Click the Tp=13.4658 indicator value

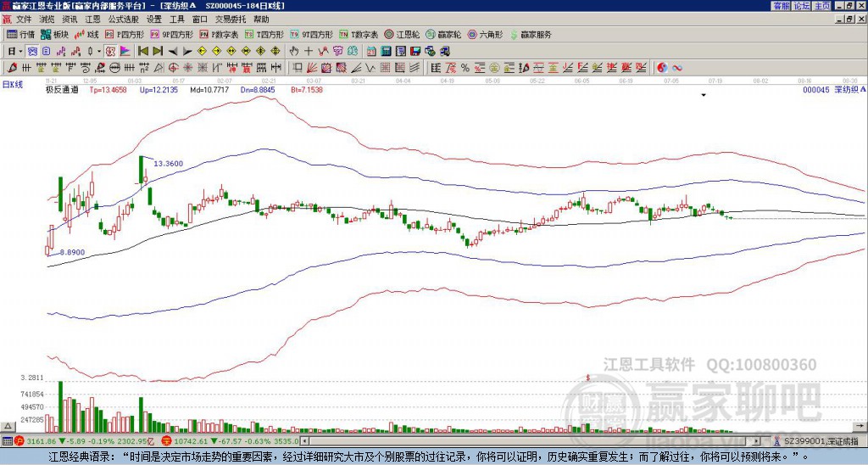coord(108,89)
